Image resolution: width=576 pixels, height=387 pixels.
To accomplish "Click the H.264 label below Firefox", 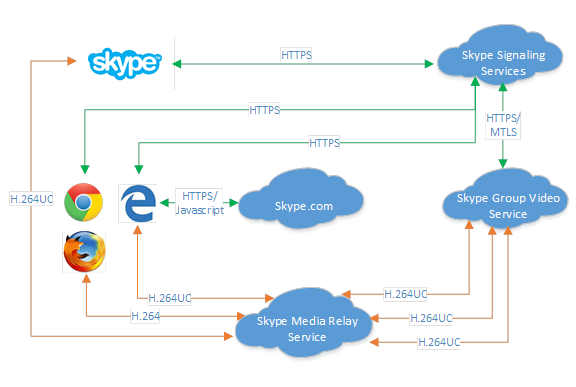I will tap(145, 316).
